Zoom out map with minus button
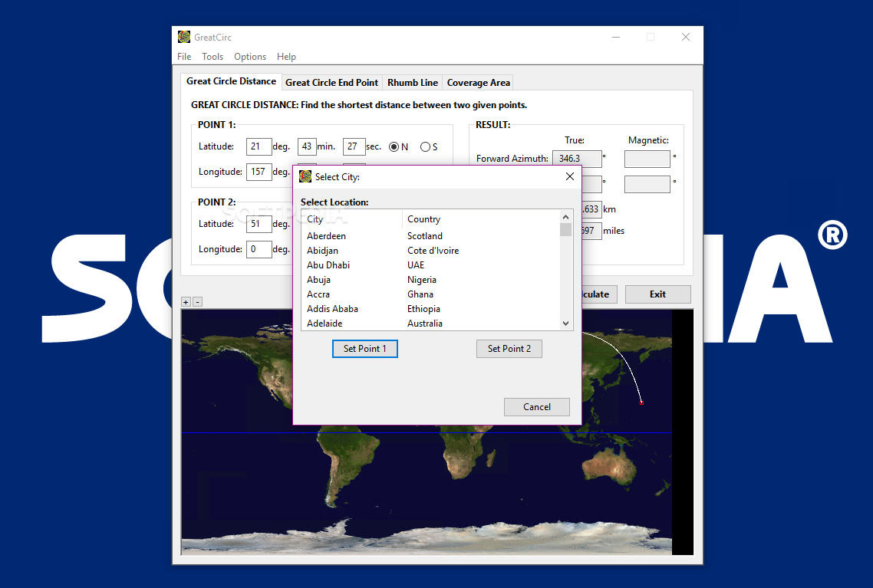Viewport: 873px width, 588px height. 198,302
